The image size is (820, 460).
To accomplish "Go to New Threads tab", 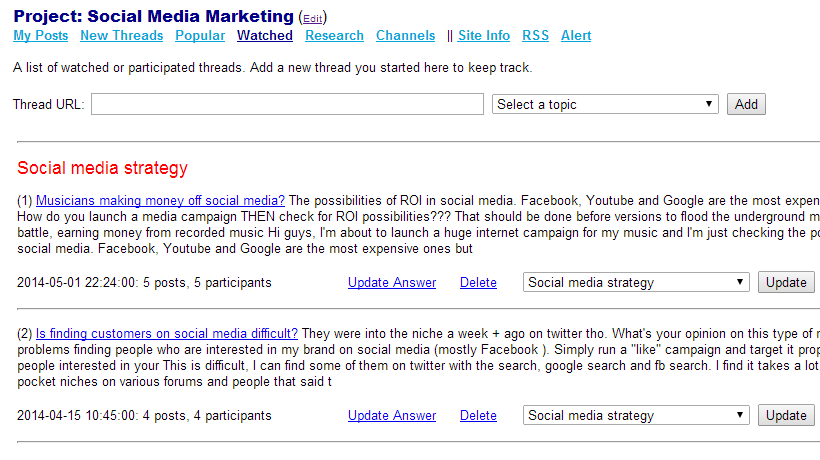I will [121, 36].
